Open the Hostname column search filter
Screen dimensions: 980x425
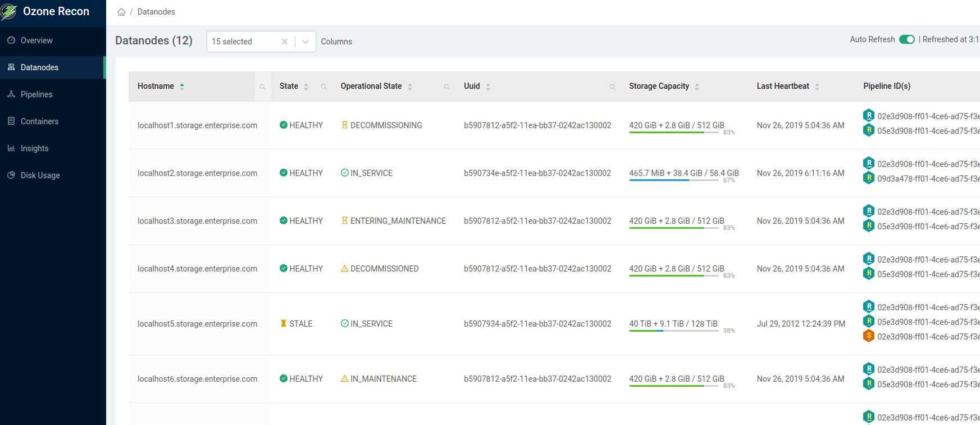262,87
